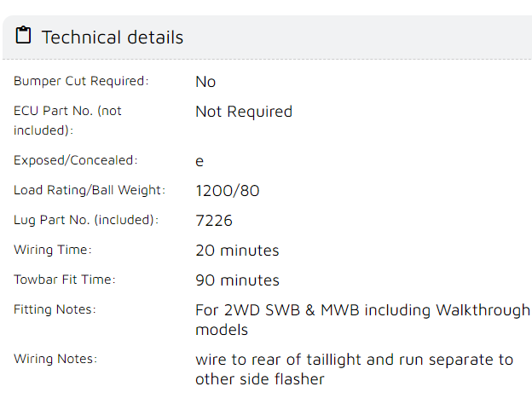Select the 1200/80 load rating value

[228, 191]
